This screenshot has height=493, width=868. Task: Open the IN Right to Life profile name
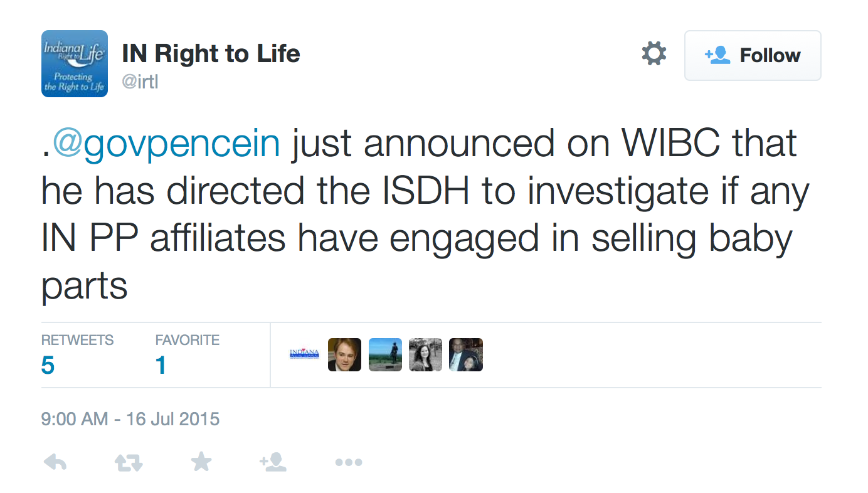click(x=211, y=54)
